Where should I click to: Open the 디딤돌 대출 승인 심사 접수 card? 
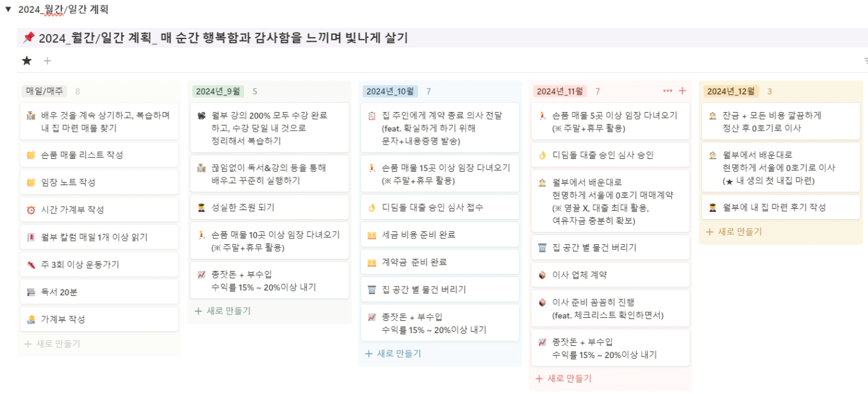[432, 208]
